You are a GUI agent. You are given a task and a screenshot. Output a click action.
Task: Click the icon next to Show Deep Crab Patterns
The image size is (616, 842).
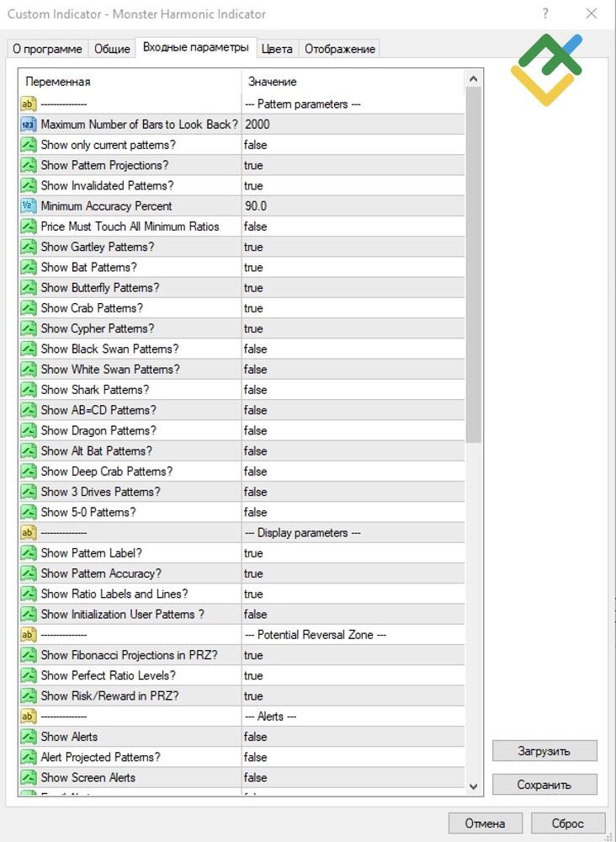pyautogui.click(x=28, y=472)
